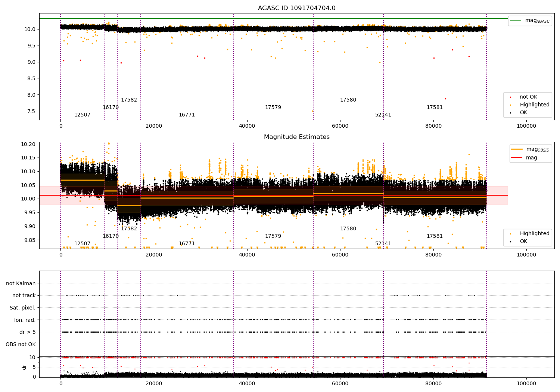Image resolution: width=560 pixels, height=392 pixels.
Task: Click the 10 tick on the dr axis
Action: click(x=32, y=357)
